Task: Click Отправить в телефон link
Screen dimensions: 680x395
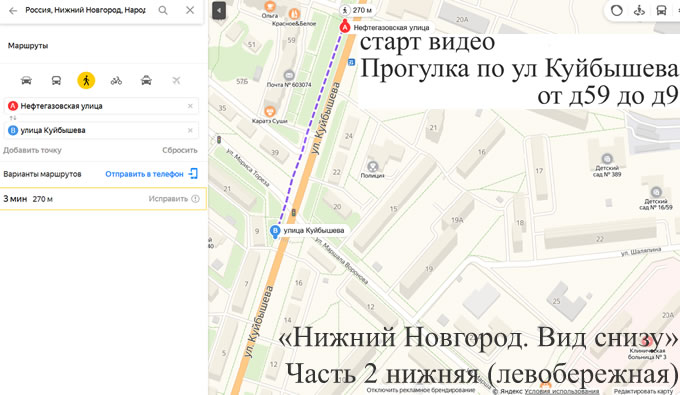Action: coord(144,174)
